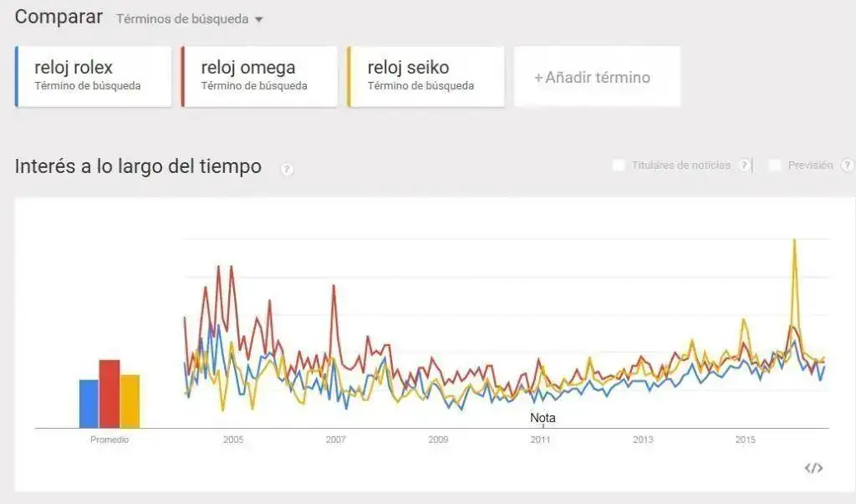856x504 pixels.
Task: Open the Términos de búsqueda dropdown
Action: click(189, 18)
